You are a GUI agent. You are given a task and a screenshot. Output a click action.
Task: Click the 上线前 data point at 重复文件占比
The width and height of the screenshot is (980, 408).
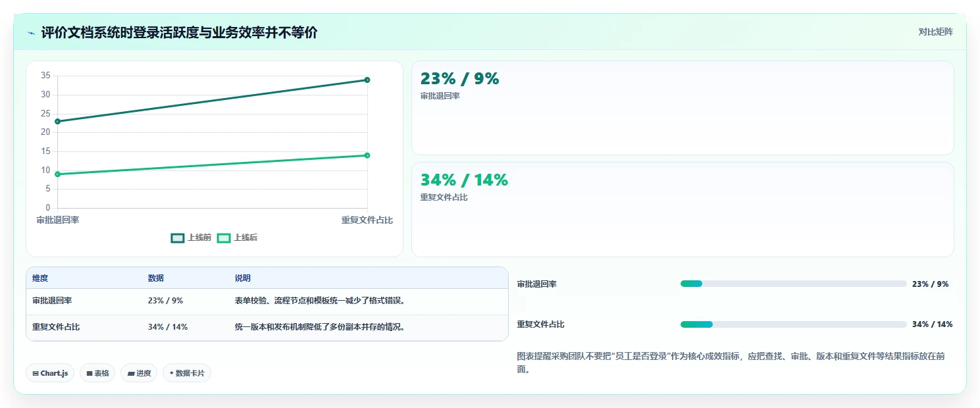point(367,80)
